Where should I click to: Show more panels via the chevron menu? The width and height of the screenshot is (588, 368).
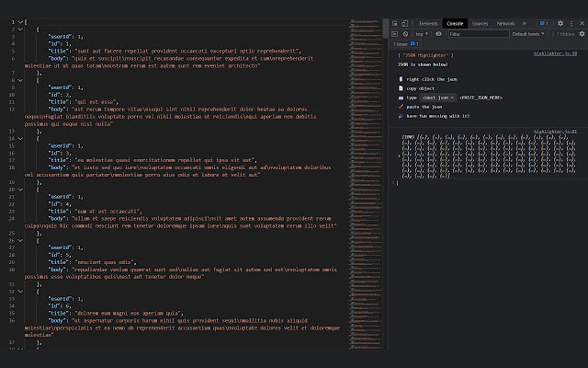coord(523,23)
